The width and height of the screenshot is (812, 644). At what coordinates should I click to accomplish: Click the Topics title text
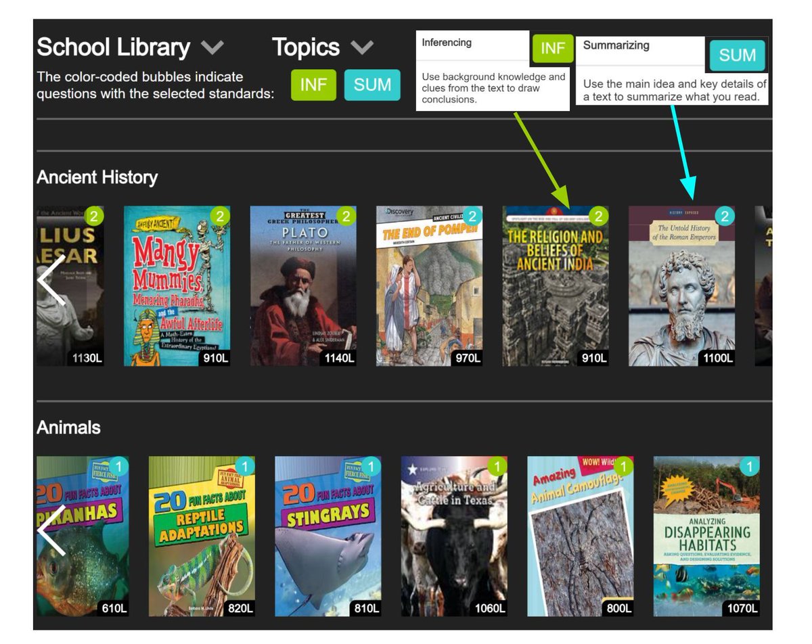point(306,47)
